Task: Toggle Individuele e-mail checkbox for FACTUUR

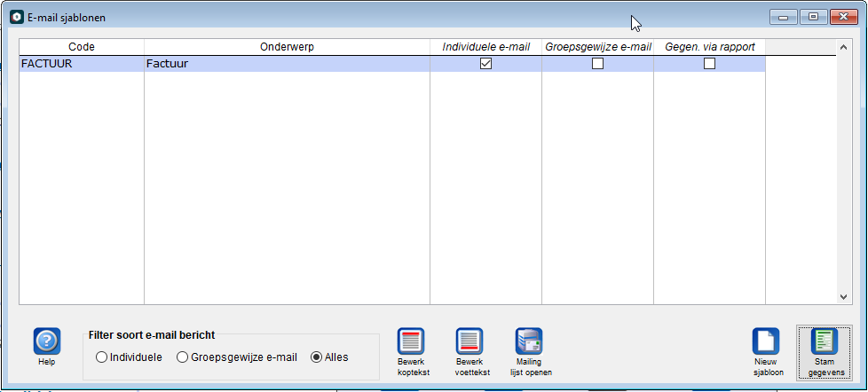Action: tap(485, 64)
